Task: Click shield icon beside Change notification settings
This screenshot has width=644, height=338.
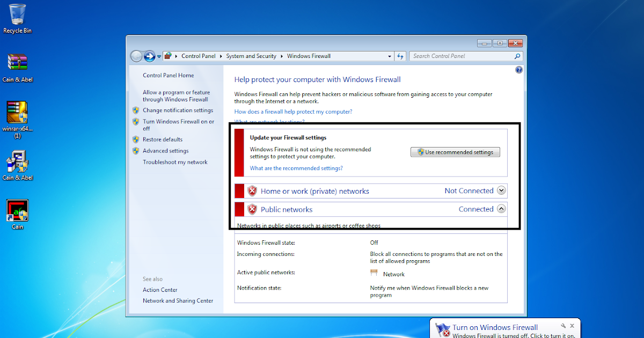Action: click(x=136, y=111)
